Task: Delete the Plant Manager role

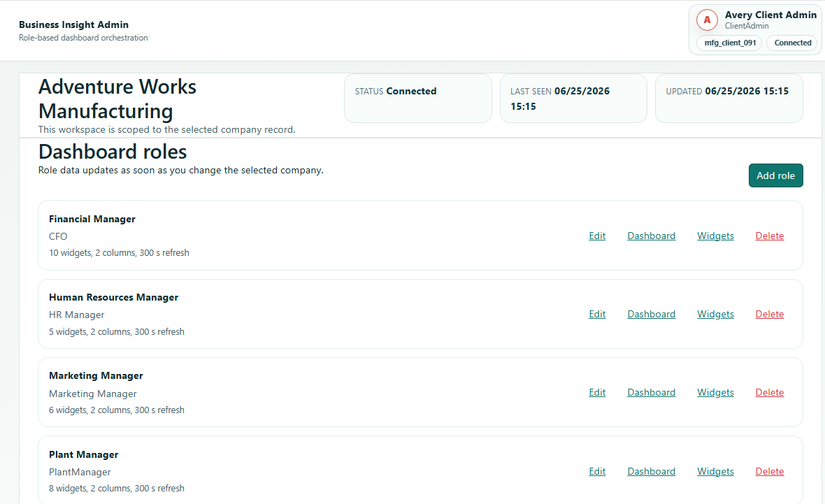Action: click(x=769, y=471)
